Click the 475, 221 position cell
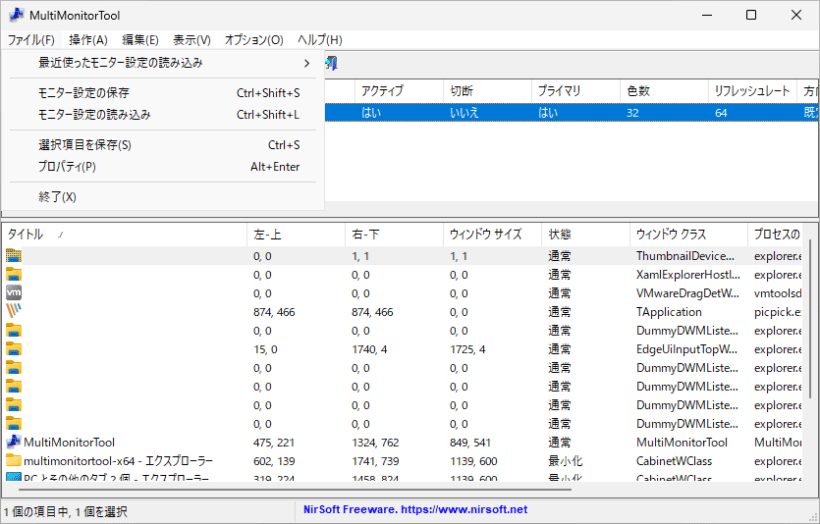 tap(274, 442)
